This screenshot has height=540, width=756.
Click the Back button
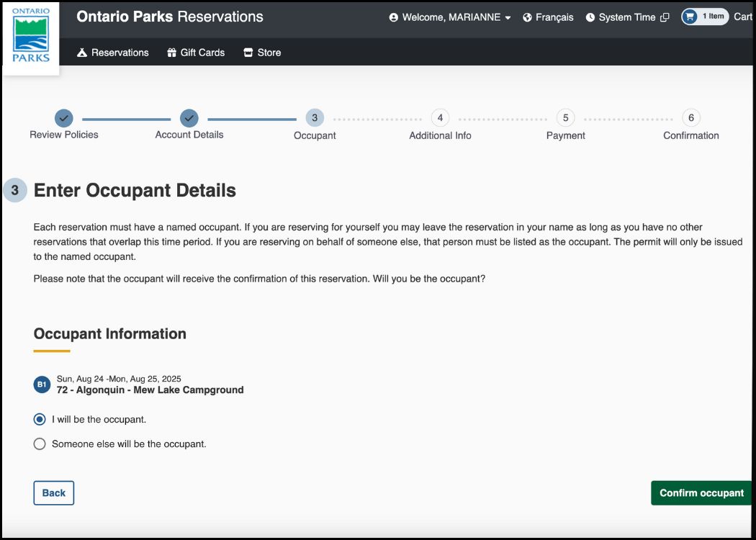point(53,492)
